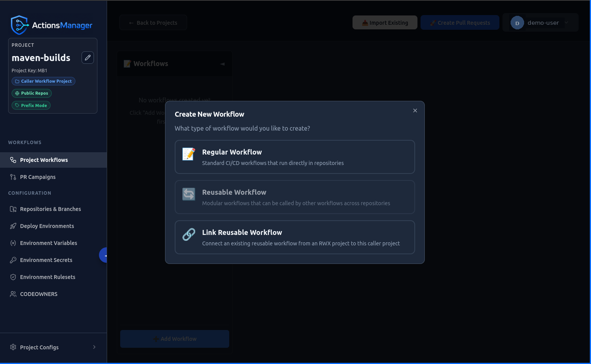
Task: Collapse the Workflows panel arrow
Action: tap(223, 64)
